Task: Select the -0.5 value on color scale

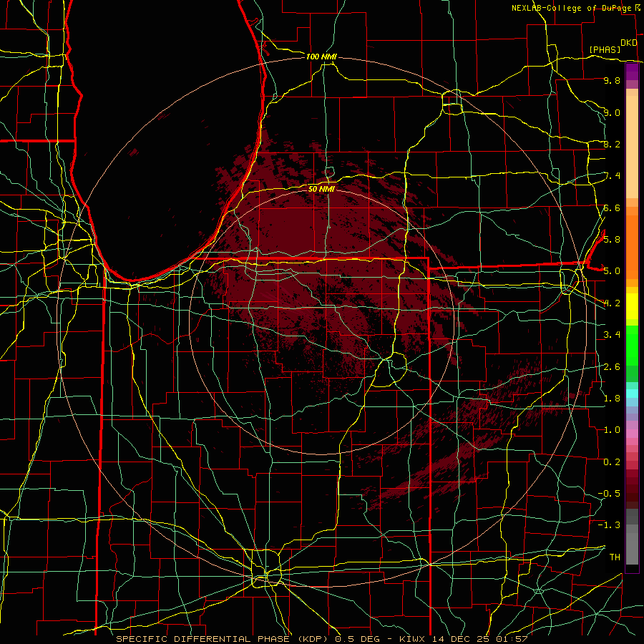Action: tap(609, 493)
